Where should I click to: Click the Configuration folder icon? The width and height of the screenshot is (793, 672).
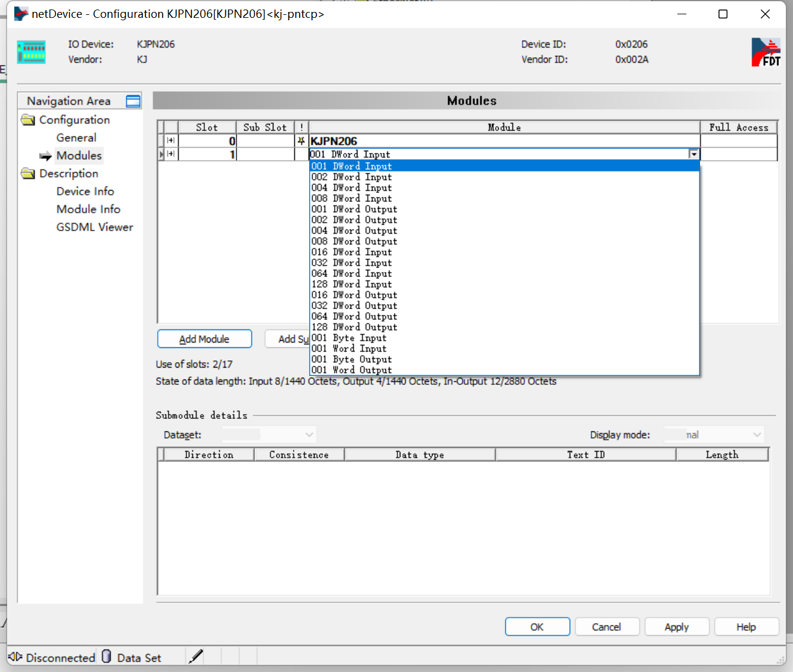[28, 120]
